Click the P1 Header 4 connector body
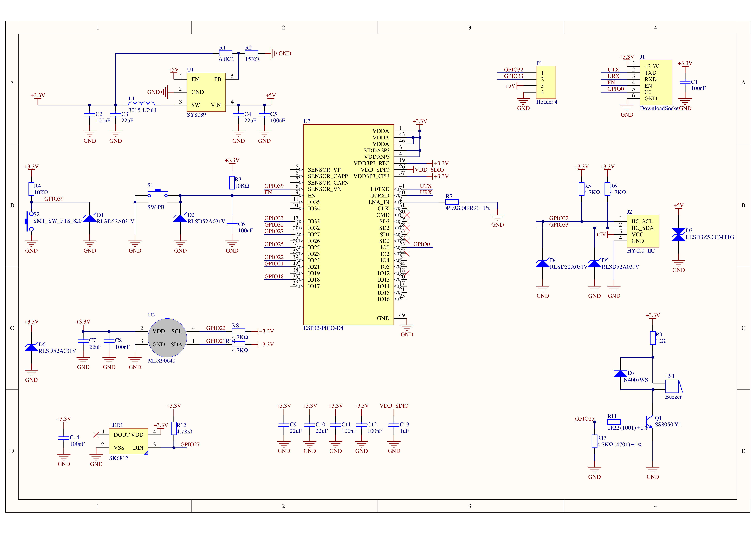756x534 pixels. [x=546, y=82]
